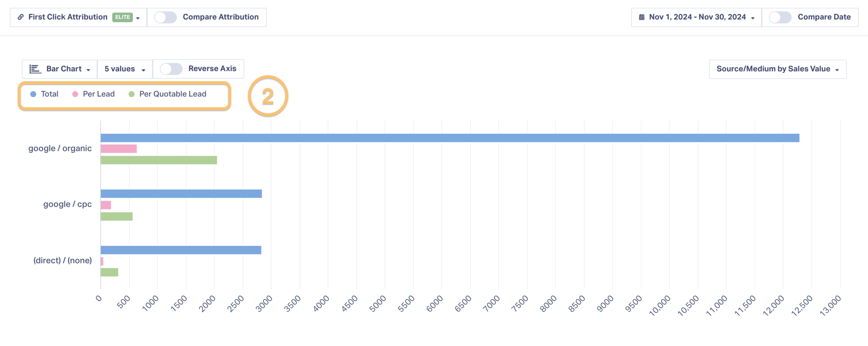
Task: Toggle the Reverse Axis switch
Action: click(x=171, y=69)
